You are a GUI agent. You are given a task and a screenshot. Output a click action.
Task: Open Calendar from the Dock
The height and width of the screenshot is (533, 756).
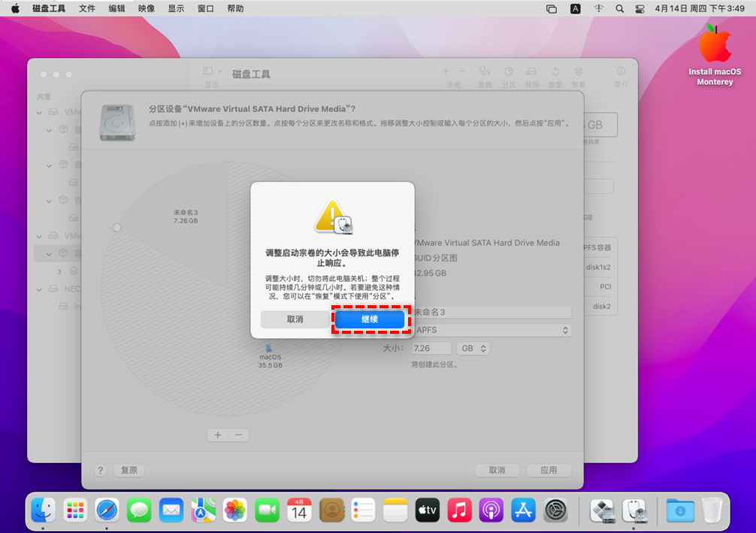pos(299,510)
